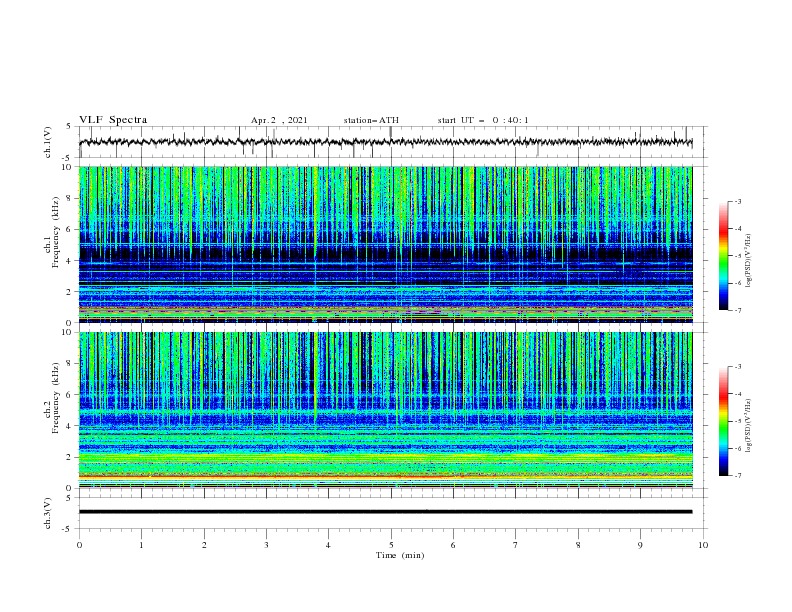The width and height of the screenshot is (792, 612).
Task: Select the "Time (min)" axis title
Action: pos(400,555)
